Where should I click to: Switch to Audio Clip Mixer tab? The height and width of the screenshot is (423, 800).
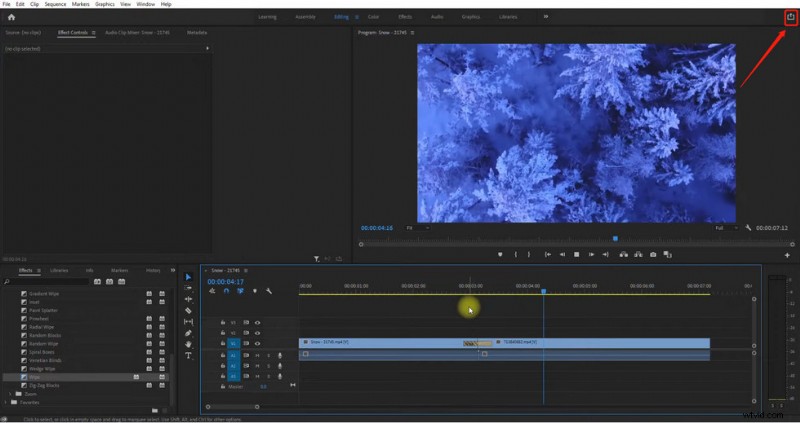click(x=137, y=33)
